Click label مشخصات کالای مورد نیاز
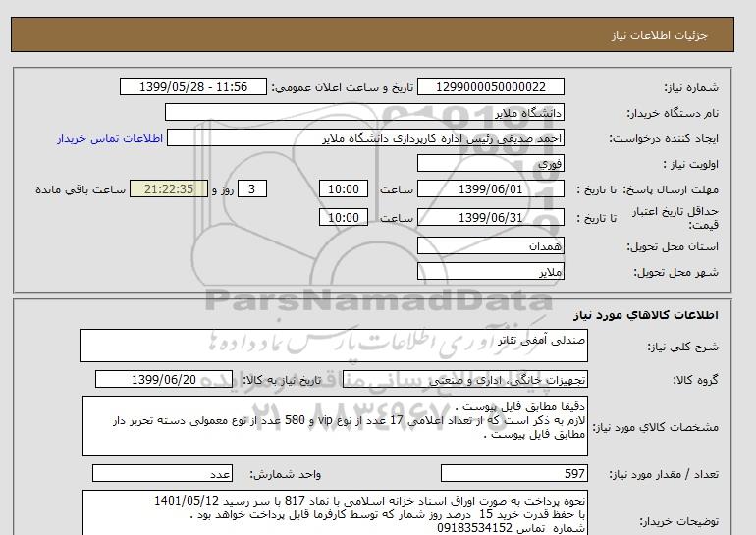 [655, 427]
